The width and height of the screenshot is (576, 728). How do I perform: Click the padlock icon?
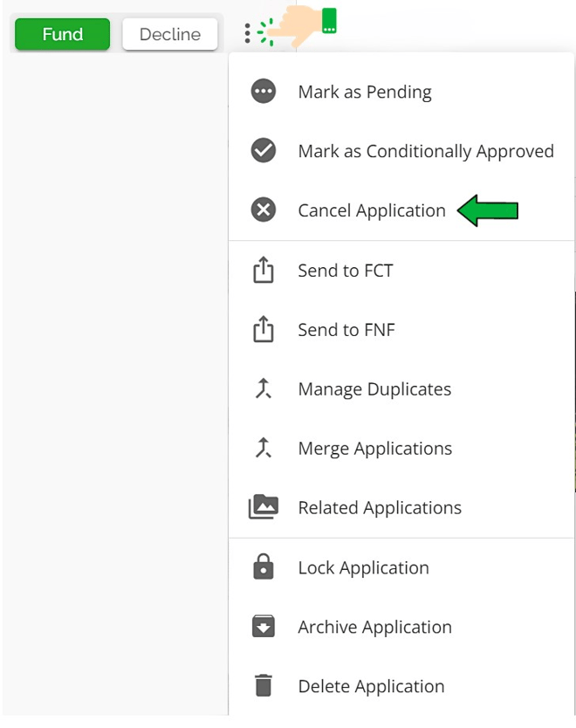264,567
